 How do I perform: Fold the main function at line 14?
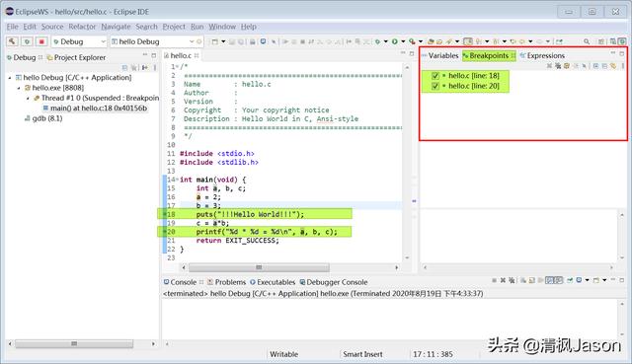point(178,180)
